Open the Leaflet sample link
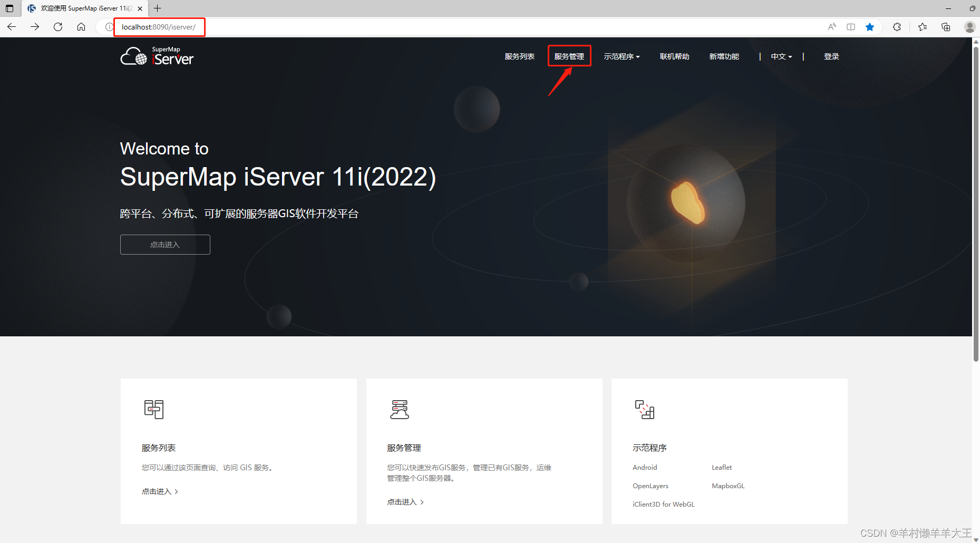The image size is (980, 543). (x=721, y=467)
